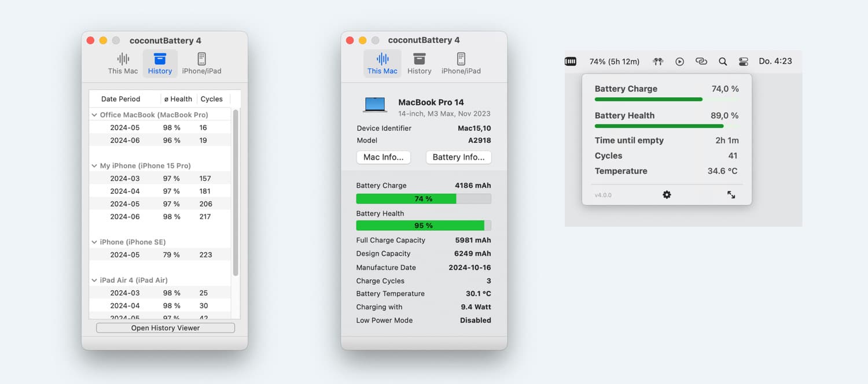Click the coconutBattery icon in the menu bar
The height and width of the screenshot is (384, 868).
point(571,61)
